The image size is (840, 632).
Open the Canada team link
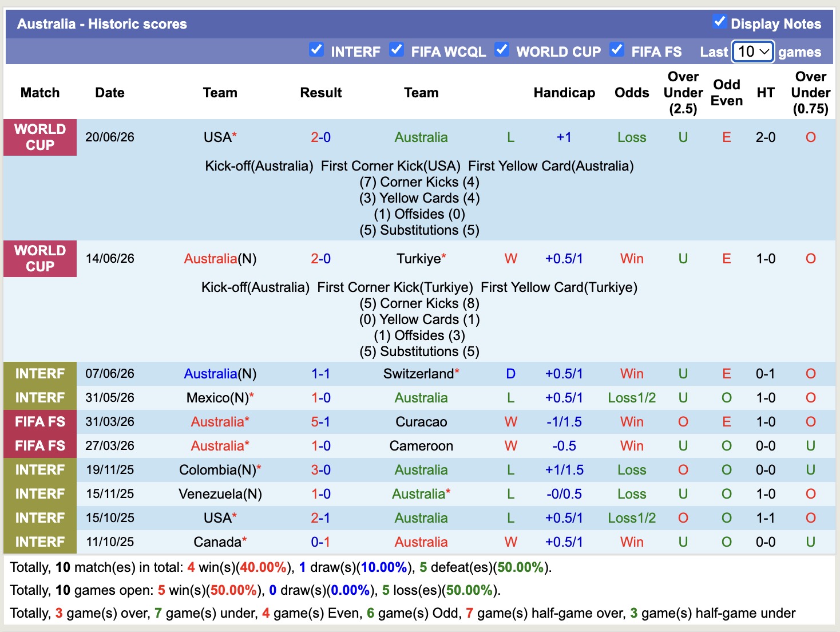click(217, 542)
